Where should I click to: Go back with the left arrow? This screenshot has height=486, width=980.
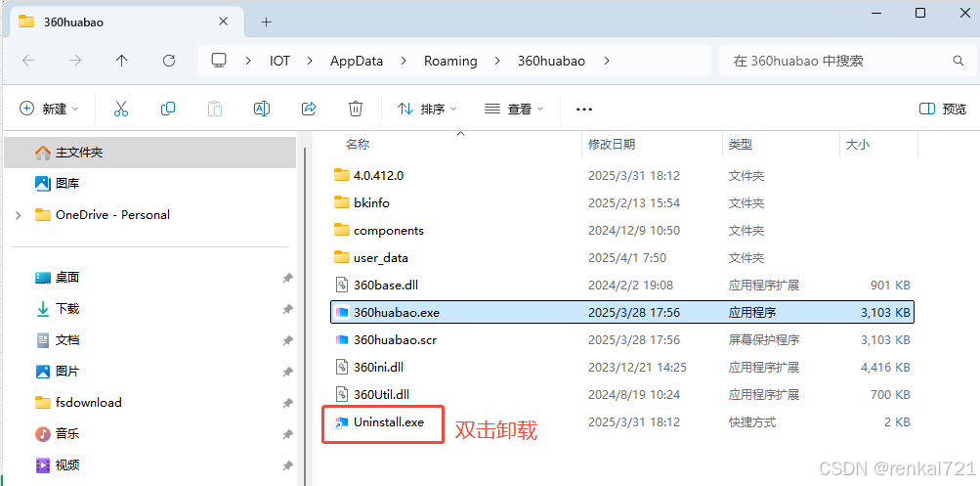[x=28, y=61]
